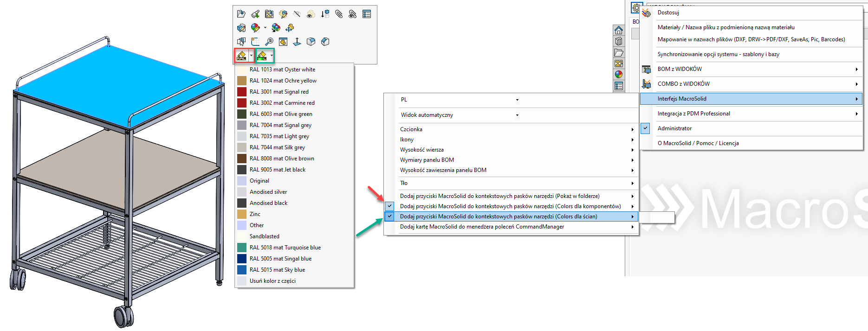Click the Move with Triad icon
The height and width of the screenshot is (331, 868).
point(290,28)
